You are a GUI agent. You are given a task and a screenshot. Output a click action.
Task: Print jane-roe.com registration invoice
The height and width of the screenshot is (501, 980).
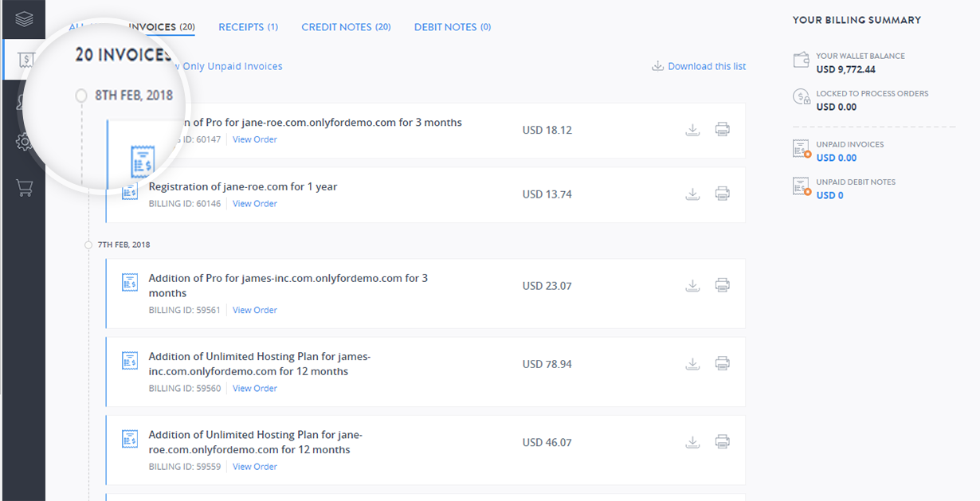722,194
